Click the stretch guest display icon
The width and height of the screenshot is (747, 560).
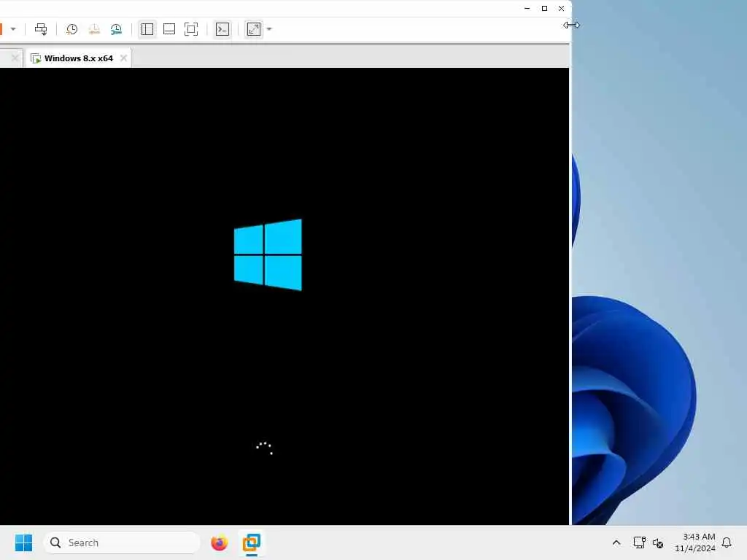coord(254,29)
